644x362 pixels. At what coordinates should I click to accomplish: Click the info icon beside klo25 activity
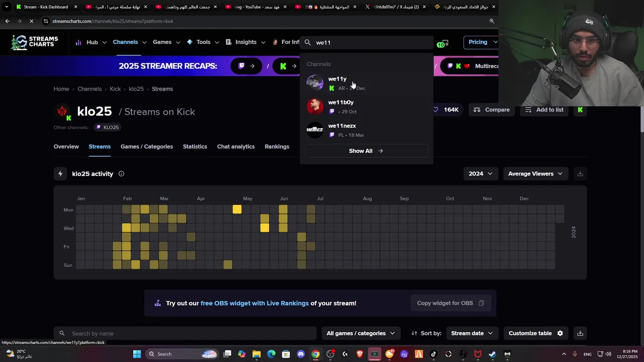(121, 173)
